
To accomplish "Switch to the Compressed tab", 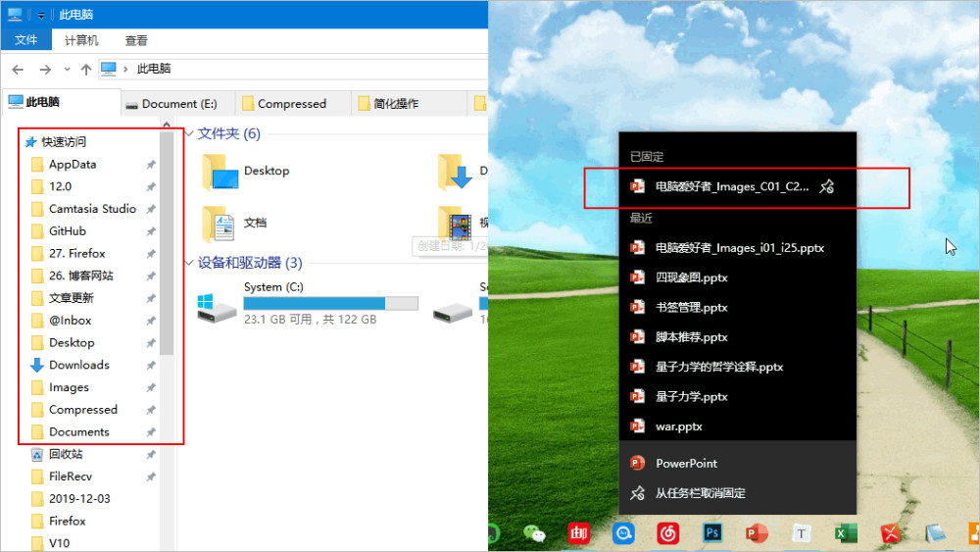I will point(293,104).
